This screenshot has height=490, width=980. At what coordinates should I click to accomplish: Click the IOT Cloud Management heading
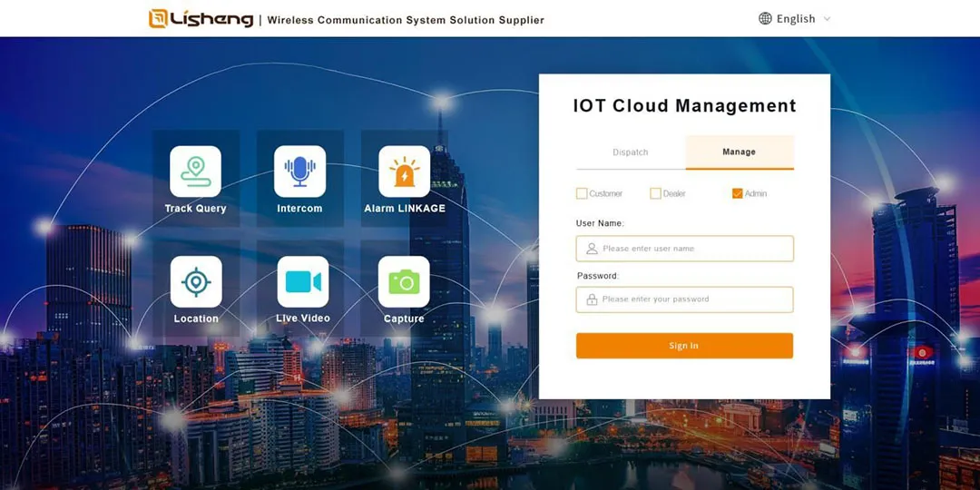[x=684, y=106]
